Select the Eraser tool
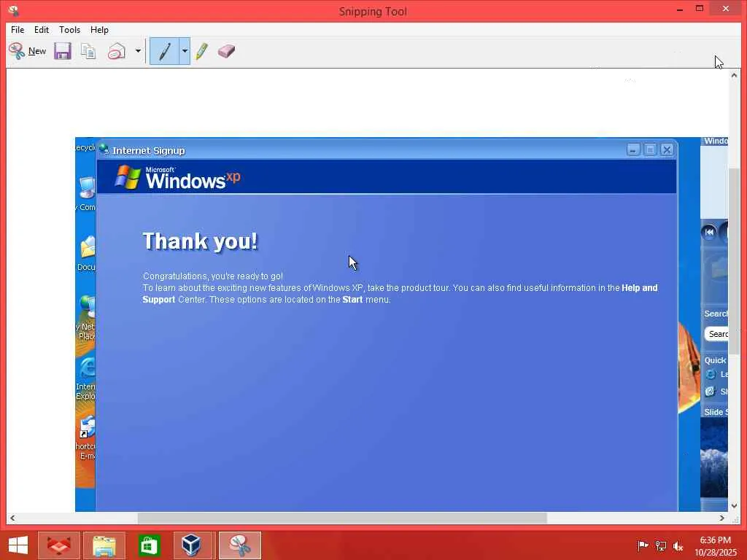The height and width of the screenshot is (560, 747). [x=226, y=51]
